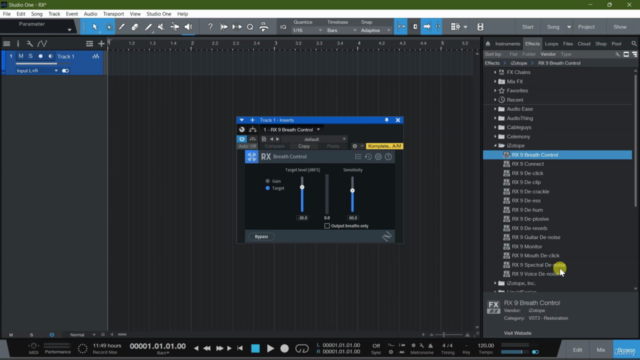Open the Inspector 'i' icon
The height and width of the screenshot is (360, 640).
18,43
